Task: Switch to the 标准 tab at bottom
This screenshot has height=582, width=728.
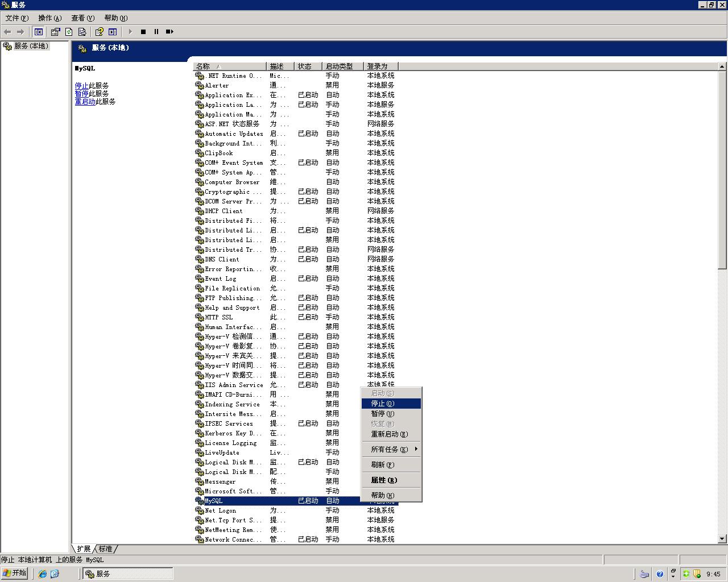Action: 106,549
